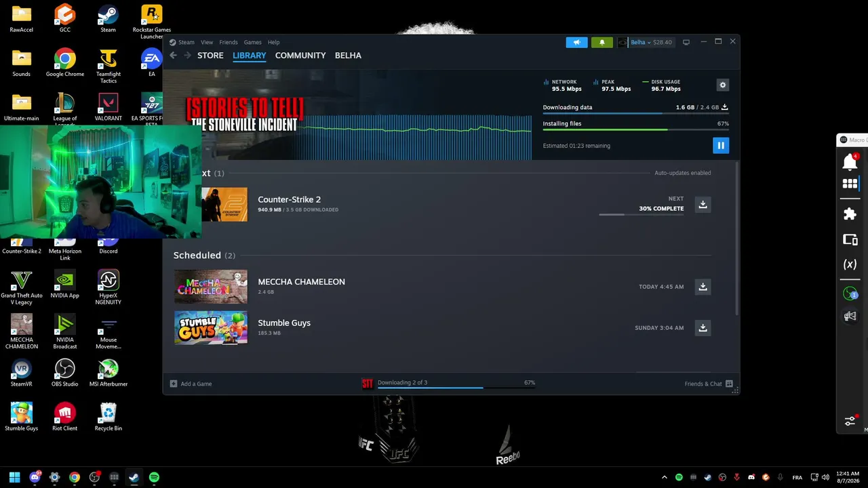
Task: Click the FRA language indicator
Action: 796,477
